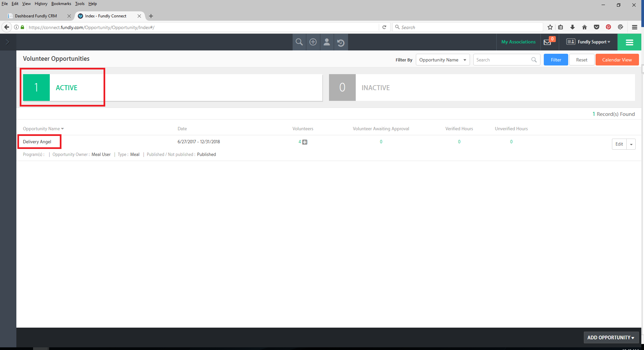Expand the ADD OPPORTUNITY menu
This screenshot has width=644, height=350.
click(611, 338)
